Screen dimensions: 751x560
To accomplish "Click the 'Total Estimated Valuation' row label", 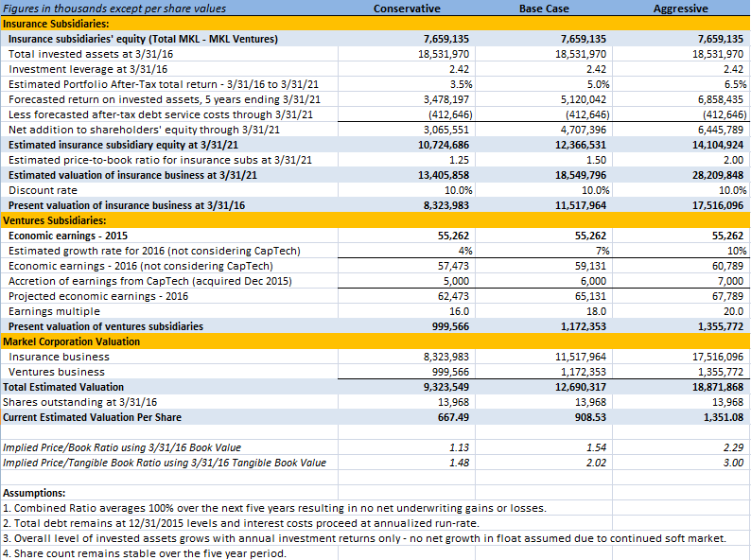I will pos(63,387).
